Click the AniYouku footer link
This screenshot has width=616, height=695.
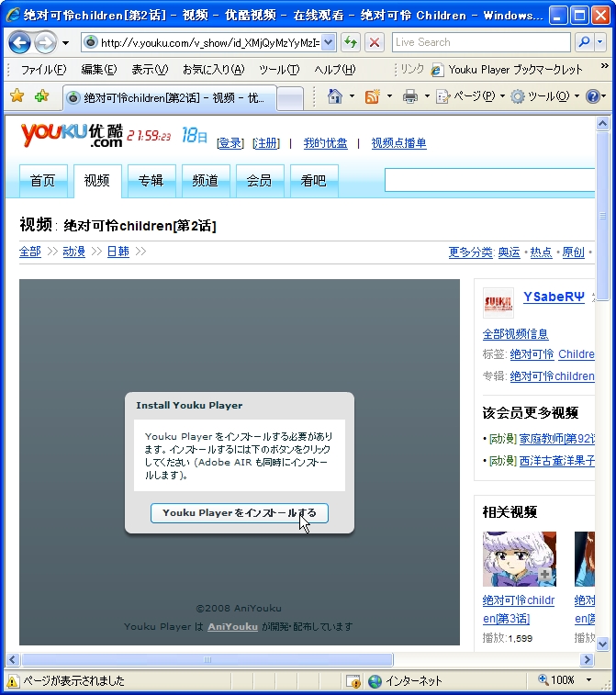[x=232, y=627]
